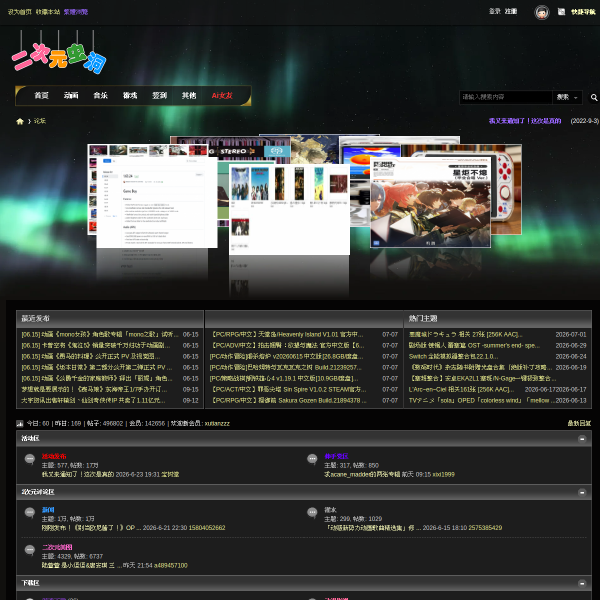Click the speech bubble icon for 二次元美图
The width and height of the screenshot is (600, 600).
click(x=30, y=550)
